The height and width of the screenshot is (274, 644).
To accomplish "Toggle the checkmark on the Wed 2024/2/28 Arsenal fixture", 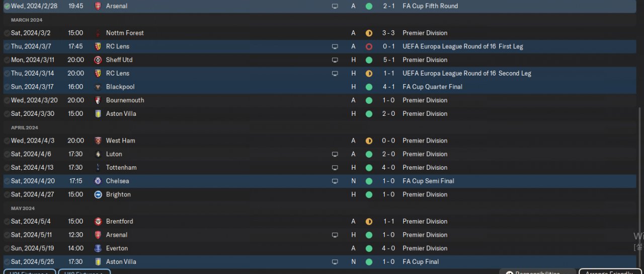I will pos(7,7).
